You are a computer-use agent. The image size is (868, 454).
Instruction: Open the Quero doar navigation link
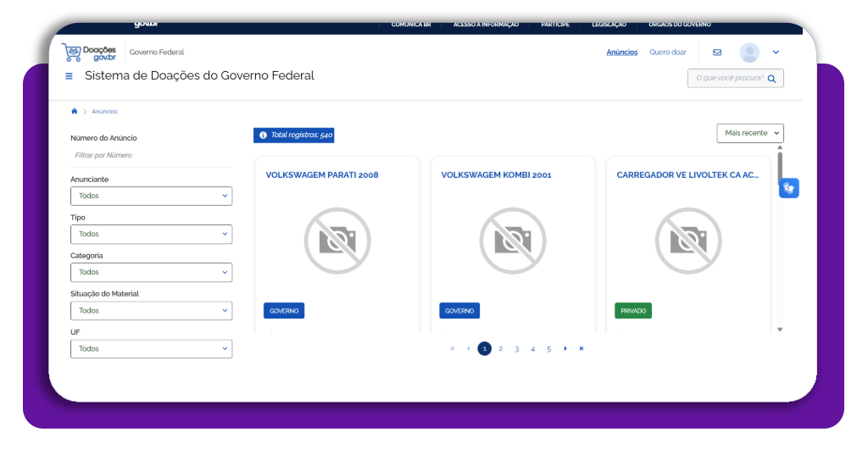[668, 53]
